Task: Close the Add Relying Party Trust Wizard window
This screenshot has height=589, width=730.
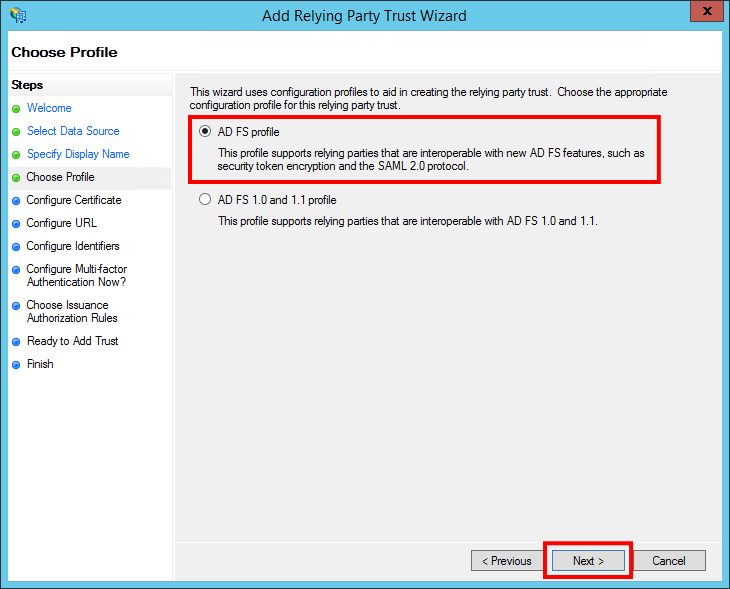Action: [x=706, y=11]
